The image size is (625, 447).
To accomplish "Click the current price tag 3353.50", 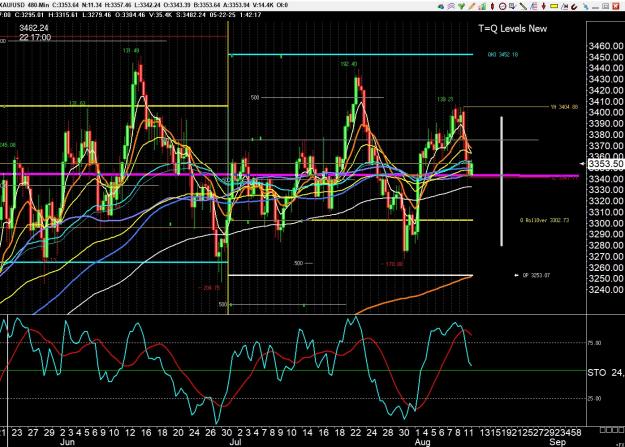I will [606, 164].
